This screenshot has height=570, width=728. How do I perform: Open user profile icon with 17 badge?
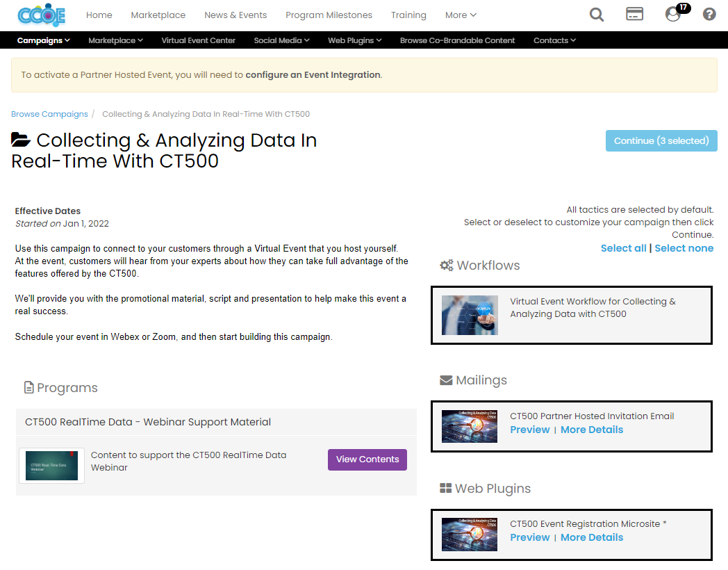673,14
